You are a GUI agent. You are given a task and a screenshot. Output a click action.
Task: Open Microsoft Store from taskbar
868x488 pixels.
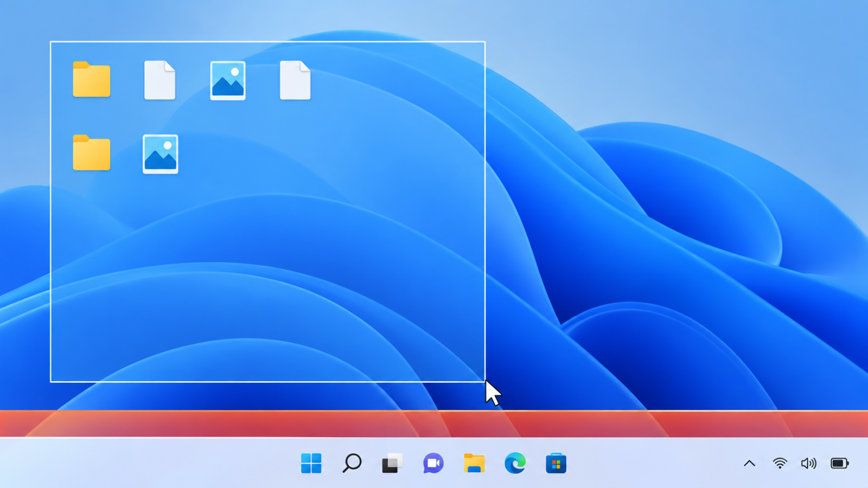click(556, 463)
